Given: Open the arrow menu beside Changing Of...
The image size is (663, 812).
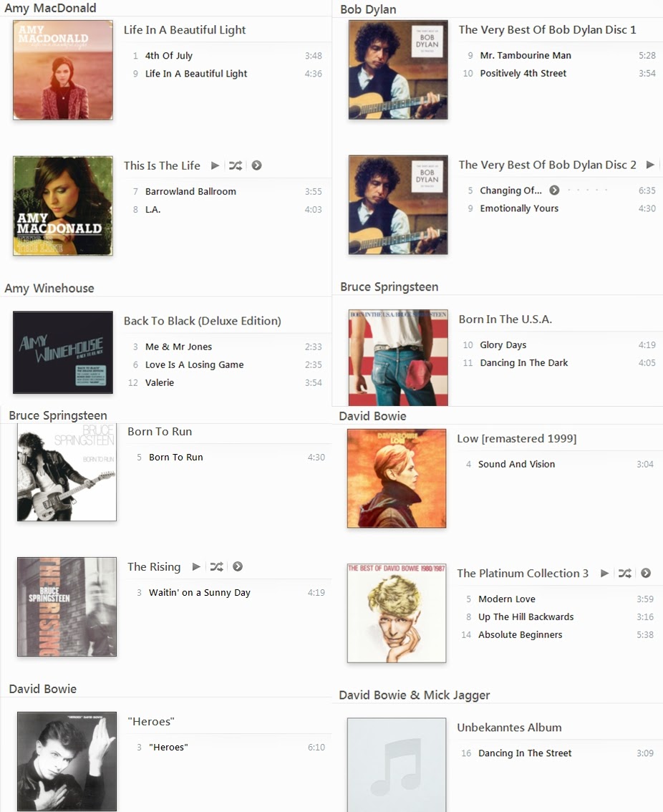Looking at the screenshot, I should tap(554, 190).
